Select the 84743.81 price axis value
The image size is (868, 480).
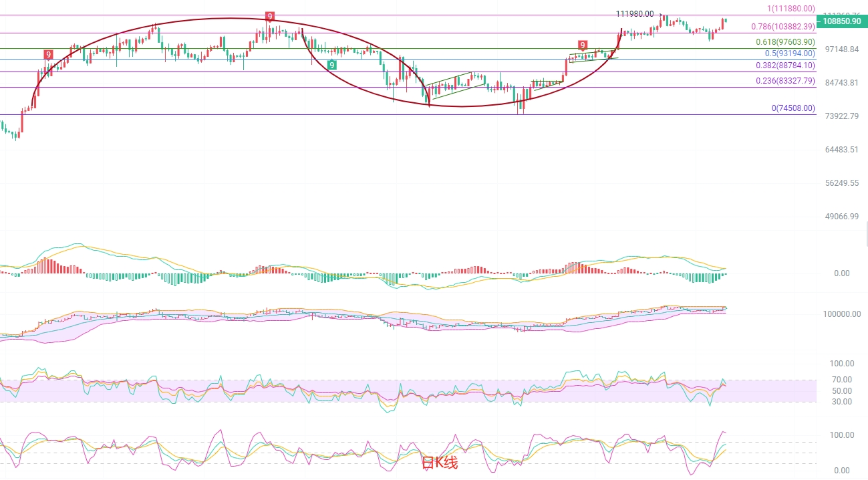click(x=841, y=83)
